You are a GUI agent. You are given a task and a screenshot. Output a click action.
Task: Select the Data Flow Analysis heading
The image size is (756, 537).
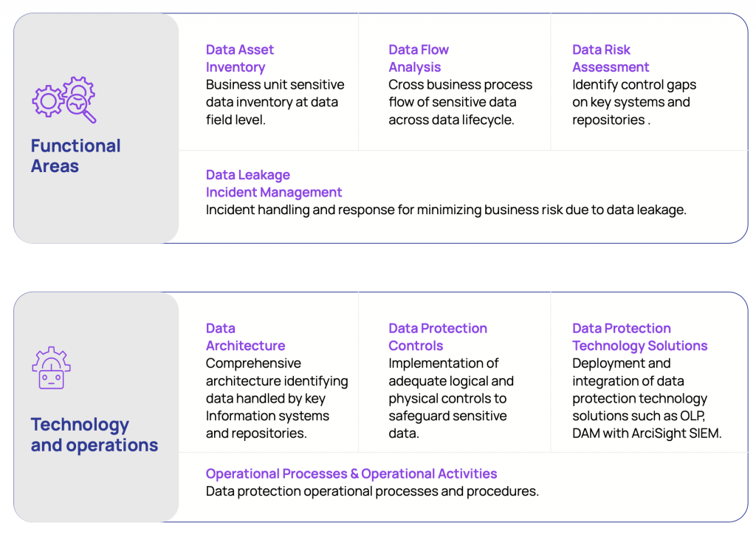coord(419,58)
